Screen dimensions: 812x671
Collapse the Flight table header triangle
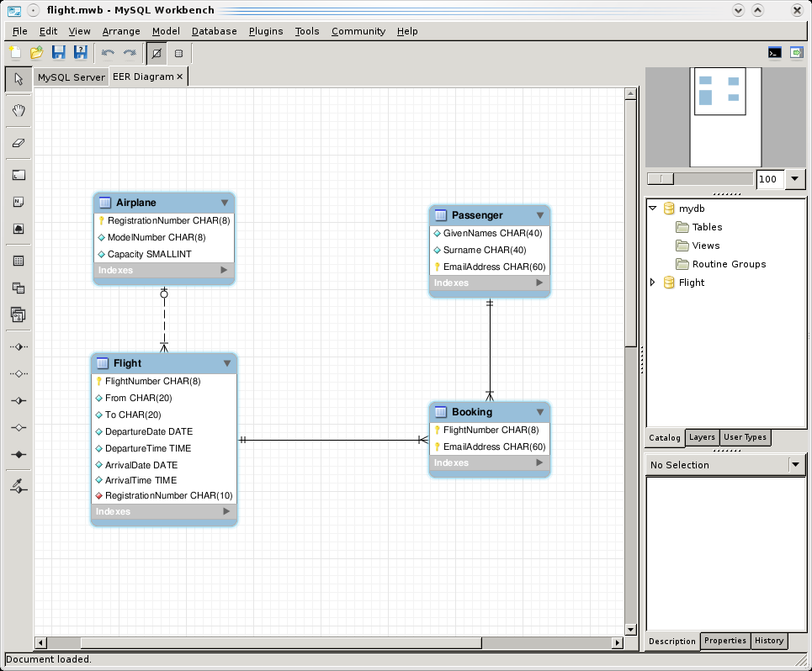coord(227,363)
